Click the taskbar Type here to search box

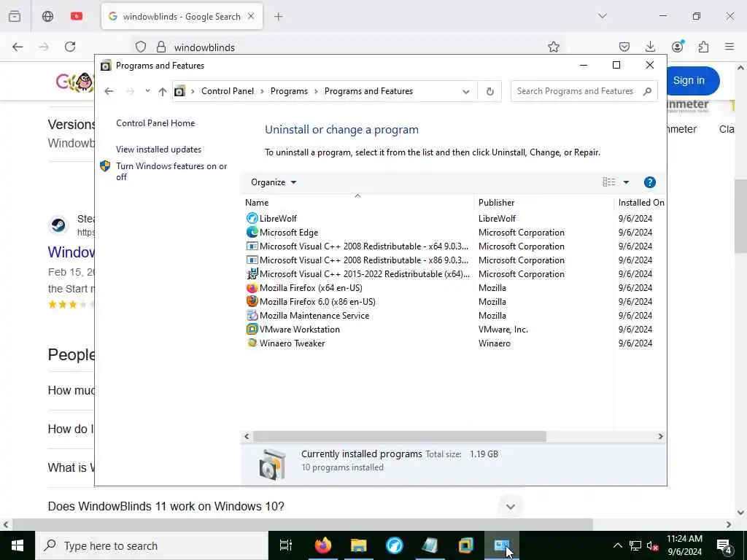tap(152, 545)
